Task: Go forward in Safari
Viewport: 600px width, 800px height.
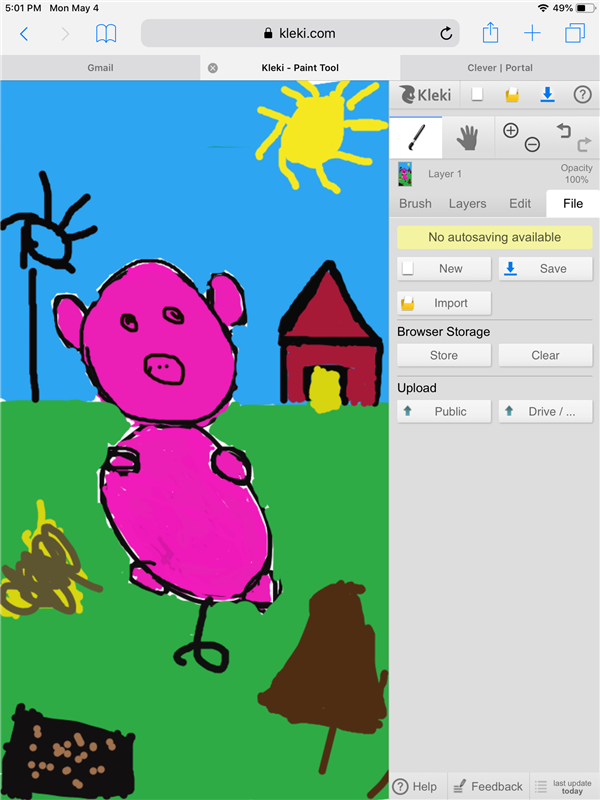Action: point(65,34)
